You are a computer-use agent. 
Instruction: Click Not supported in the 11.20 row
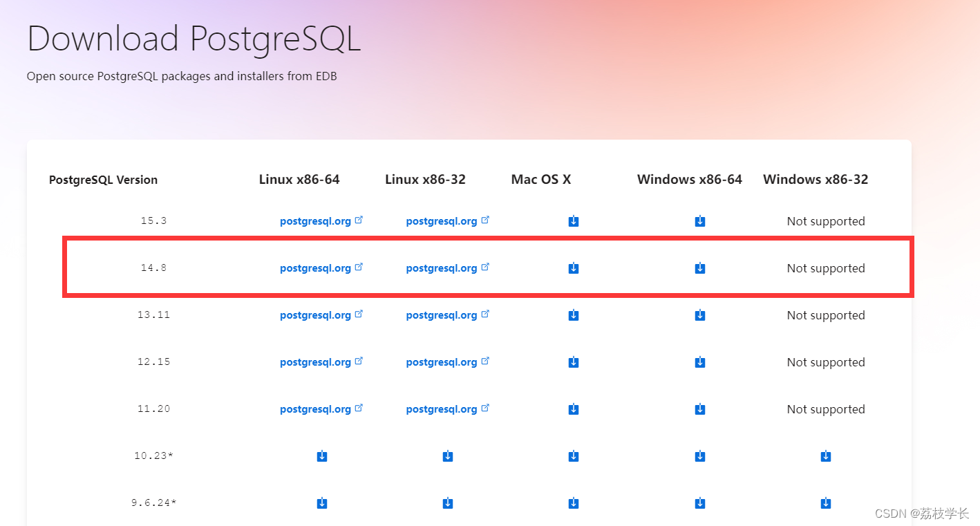[826, 409]
